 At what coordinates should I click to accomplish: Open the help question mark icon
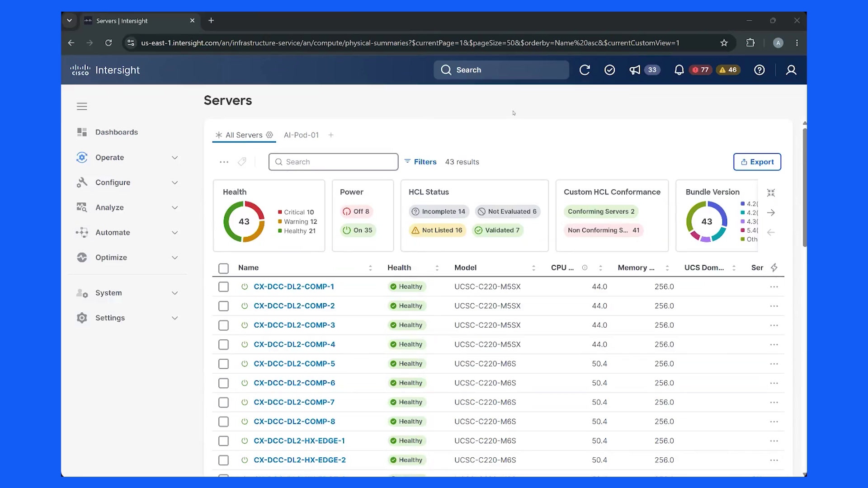click(x=759, y=70)
